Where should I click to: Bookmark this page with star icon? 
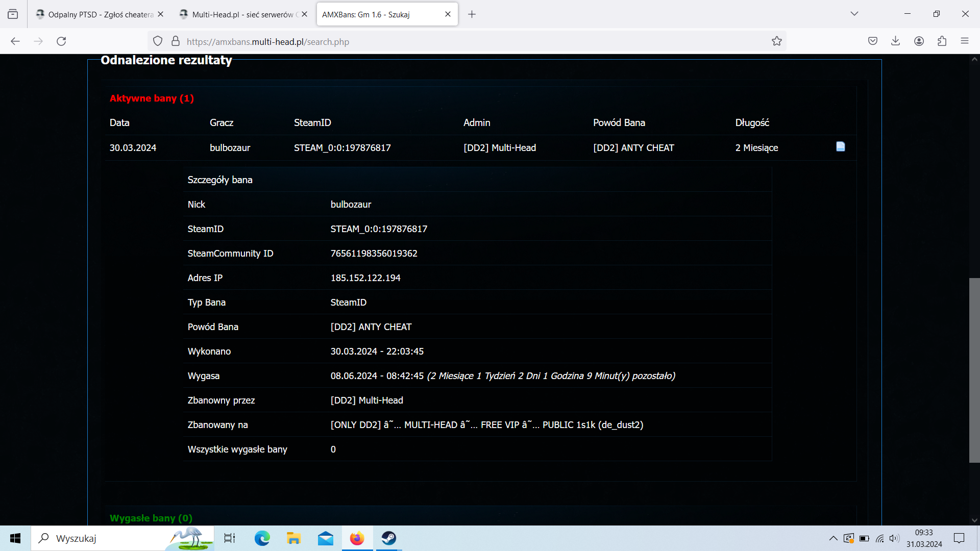click(x=776, y=41)
